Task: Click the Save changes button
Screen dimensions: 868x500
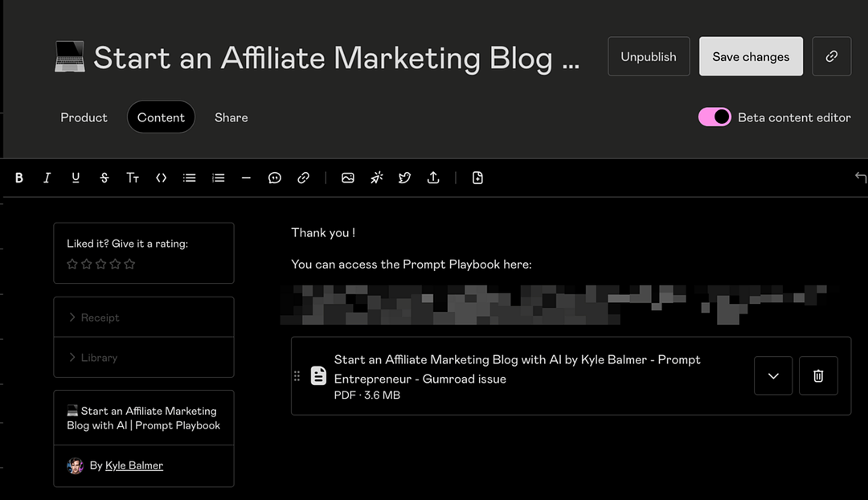Action: [750, 57]
